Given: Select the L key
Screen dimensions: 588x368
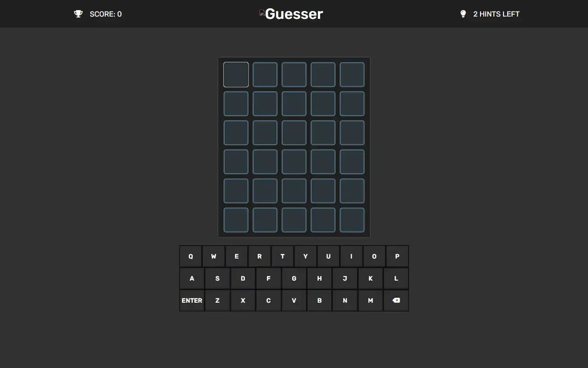Looking at the screenshot, I should click(396, 278).
